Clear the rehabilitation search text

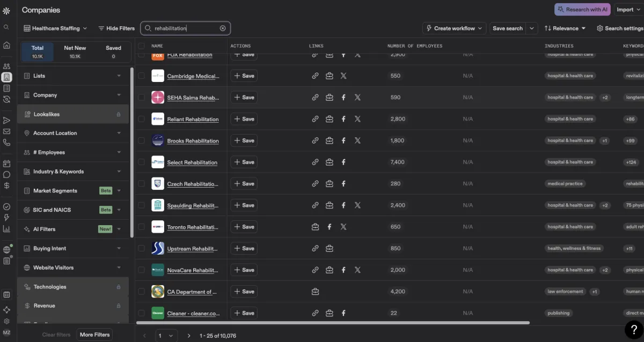coord(223,28)
